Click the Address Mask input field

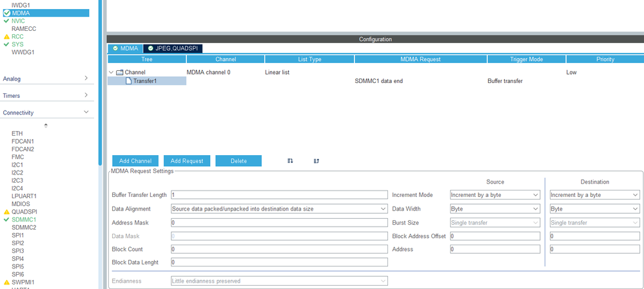tap(279, 223)
